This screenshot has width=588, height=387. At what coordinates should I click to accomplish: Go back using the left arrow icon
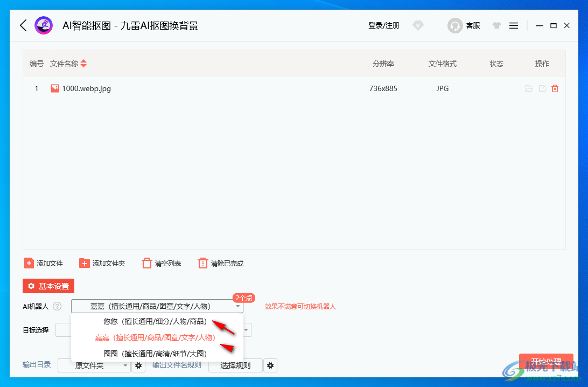[x=23, y=25]
